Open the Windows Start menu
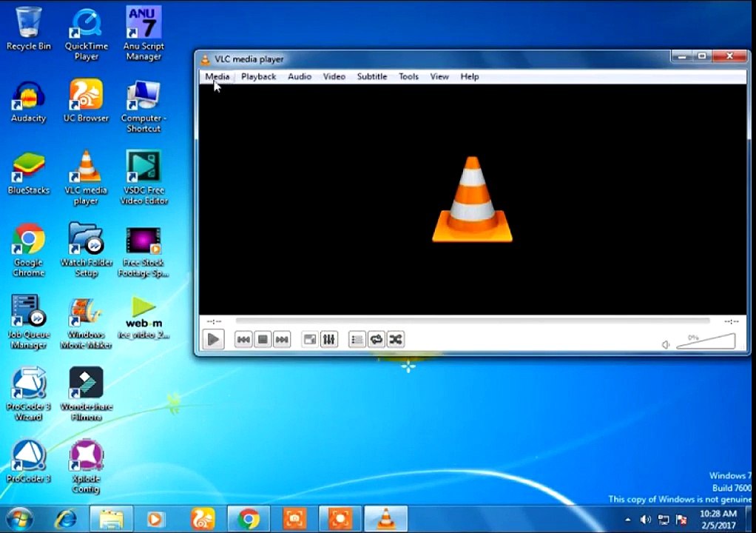756x533 pixels. (x=20, y=520)
